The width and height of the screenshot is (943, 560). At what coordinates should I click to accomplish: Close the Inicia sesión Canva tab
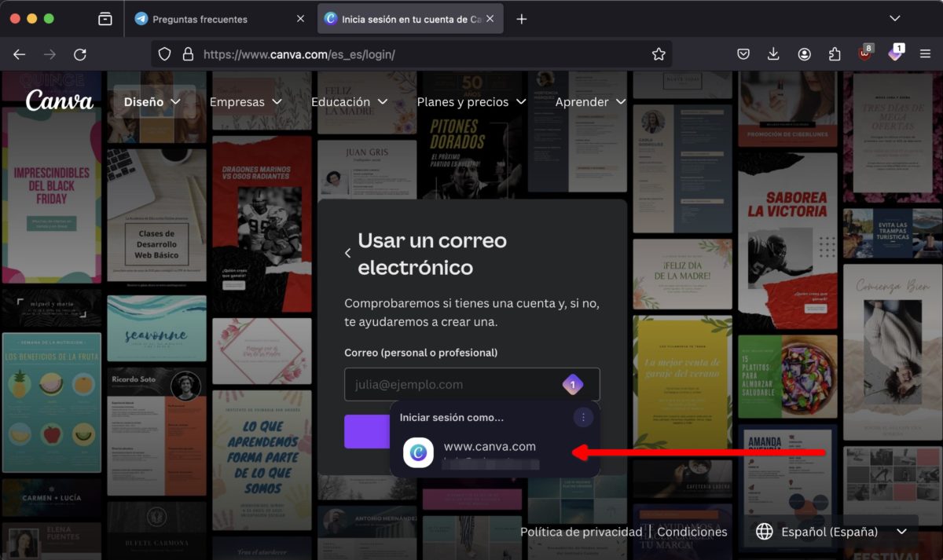[490, 19]
